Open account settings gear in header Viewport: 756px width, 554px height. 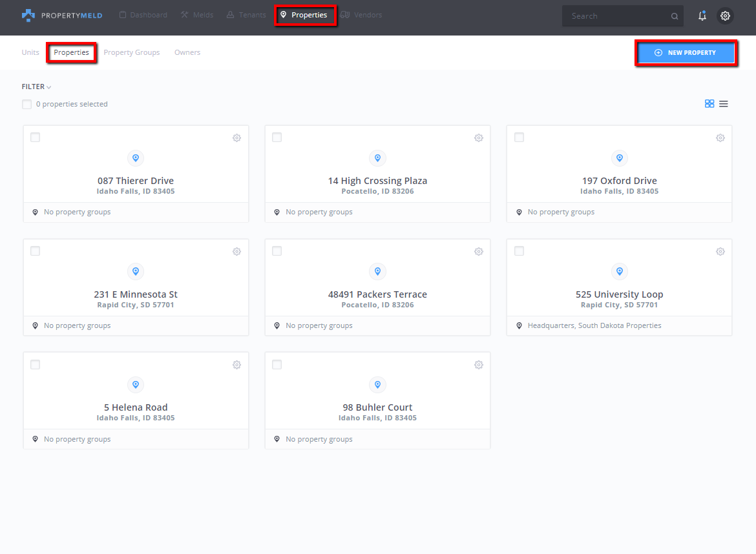pos(725,16)
